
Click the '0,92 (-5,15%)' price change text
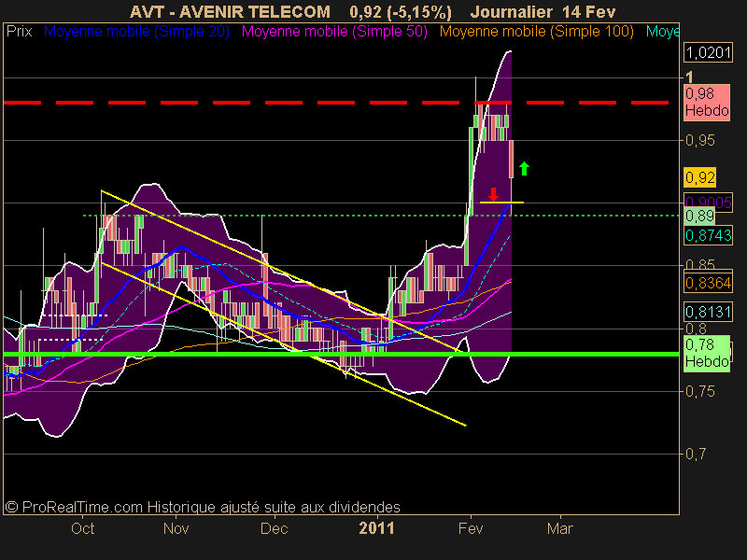401,11
